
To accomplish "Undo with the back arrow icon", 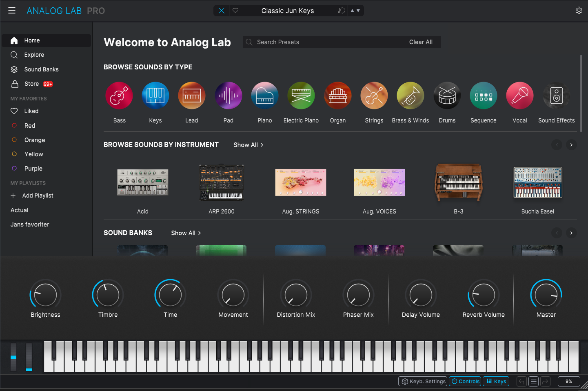I will (x=521, y=381).
